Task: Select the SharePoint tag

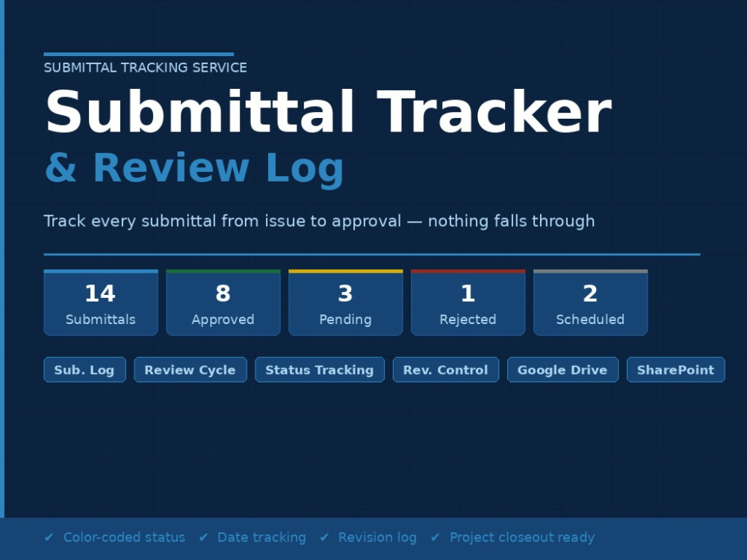Action: tap(675, 370)
